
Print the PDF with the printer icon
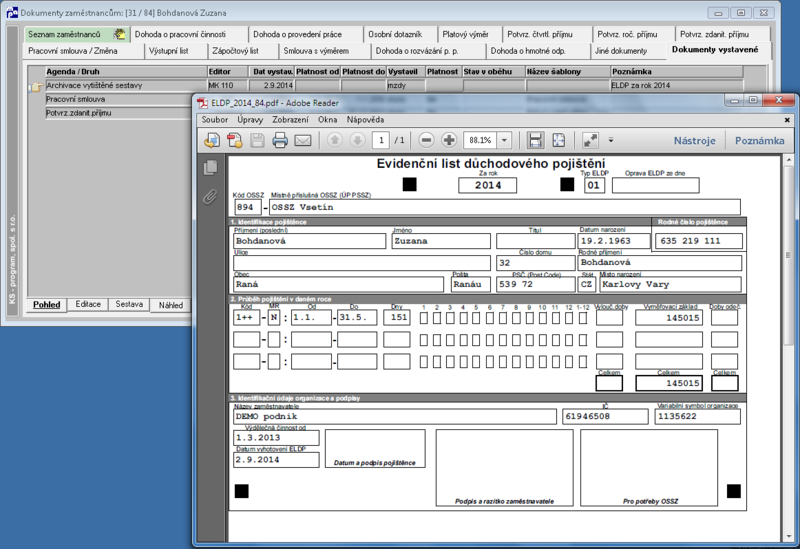click(280, 140)
